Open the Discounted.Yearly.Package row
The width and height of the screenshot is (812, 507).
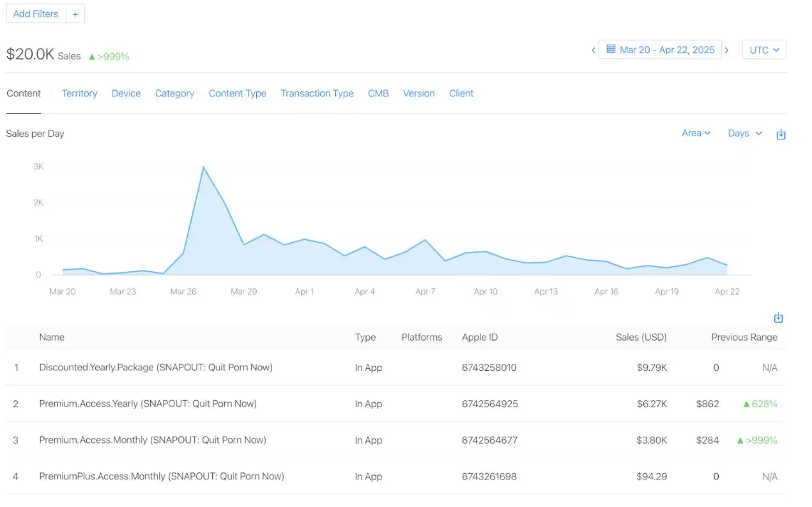coord(155,368)
